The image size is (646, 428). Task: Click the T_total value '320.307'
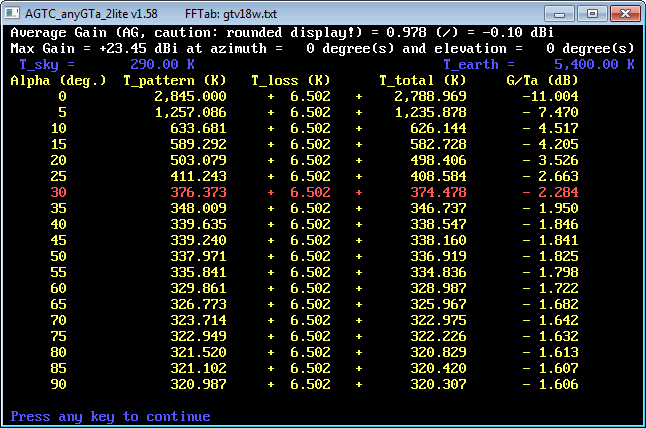click(x=438, y=385)
